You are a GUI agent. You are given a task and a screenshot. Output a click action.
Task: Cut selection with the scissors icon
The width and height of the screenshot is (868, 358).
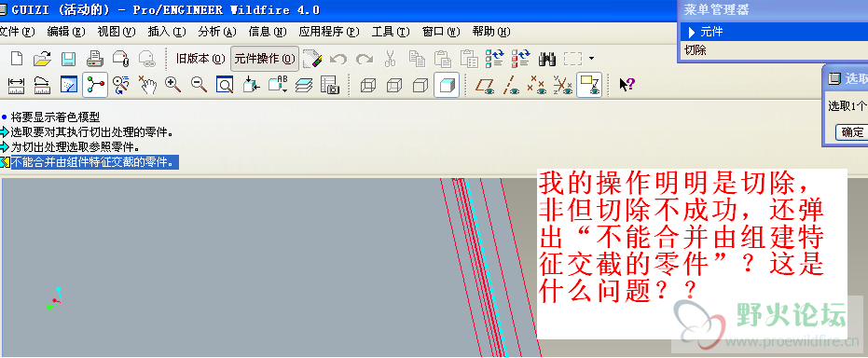point(391,59)
